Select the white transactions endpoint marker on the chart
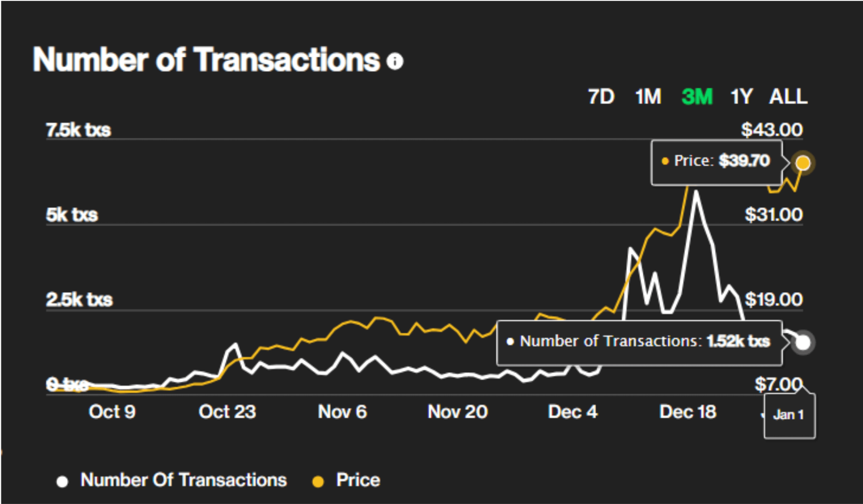 coord(804,341)
